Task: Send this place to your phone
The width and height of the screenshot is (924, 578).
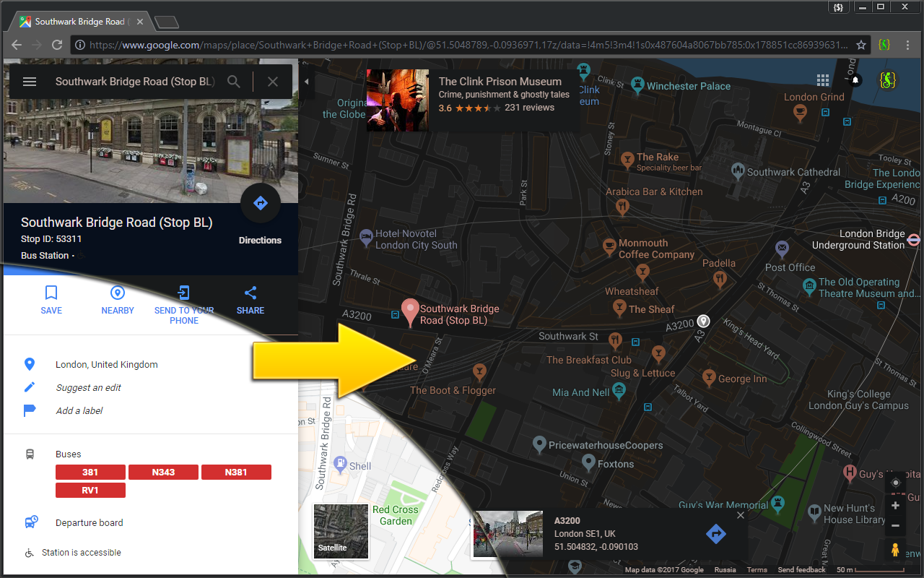Action: (184, 304)
